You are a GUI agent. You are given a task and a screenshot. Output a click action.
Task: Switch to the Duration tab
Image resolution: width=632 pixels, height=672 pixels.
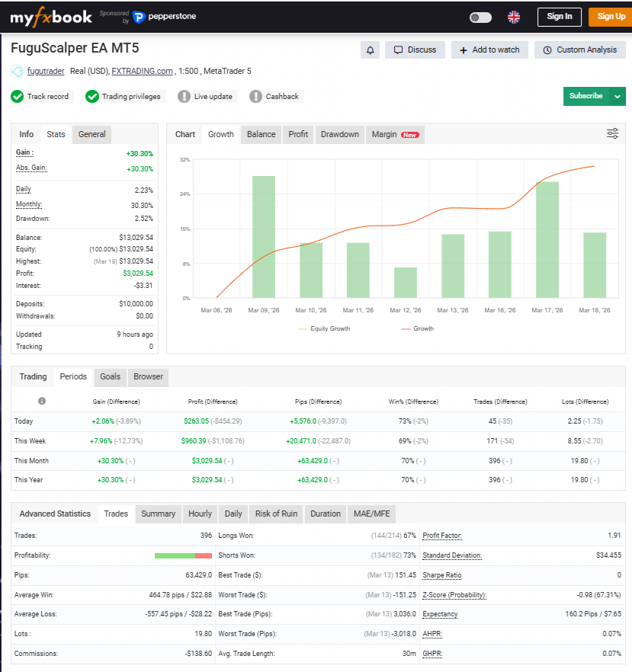(326, 514)
